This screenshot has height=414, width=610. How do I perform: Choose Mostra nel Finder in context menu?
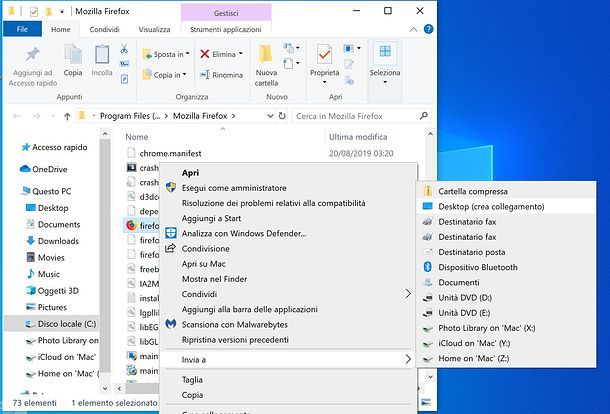point(288,279)
